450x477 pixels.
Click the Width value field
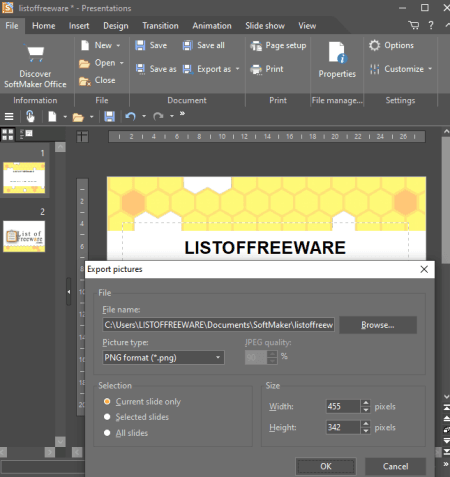pyautogui.click(x=343, y=406)
